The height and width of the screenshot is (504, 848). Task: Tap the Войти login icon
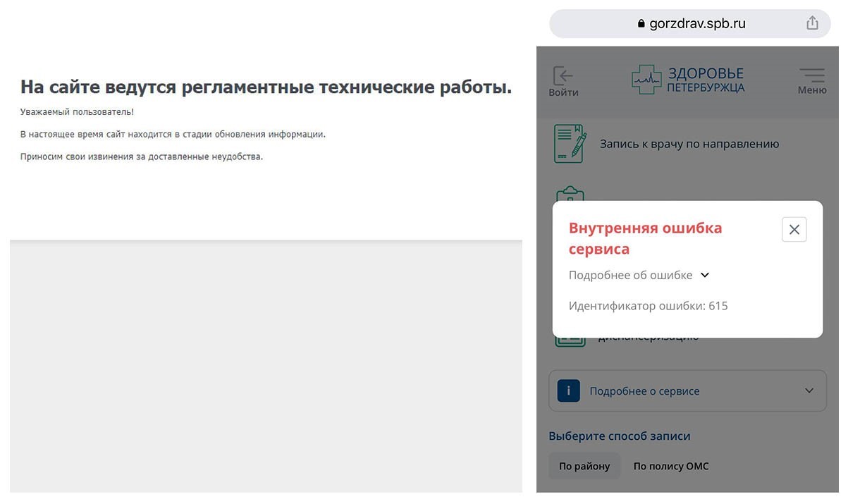click(563, 81)
